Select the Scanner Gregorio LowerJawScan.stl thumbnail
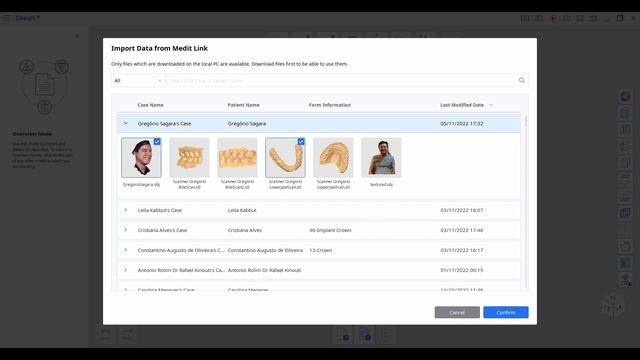640x360 pixels. pos(285,158)
